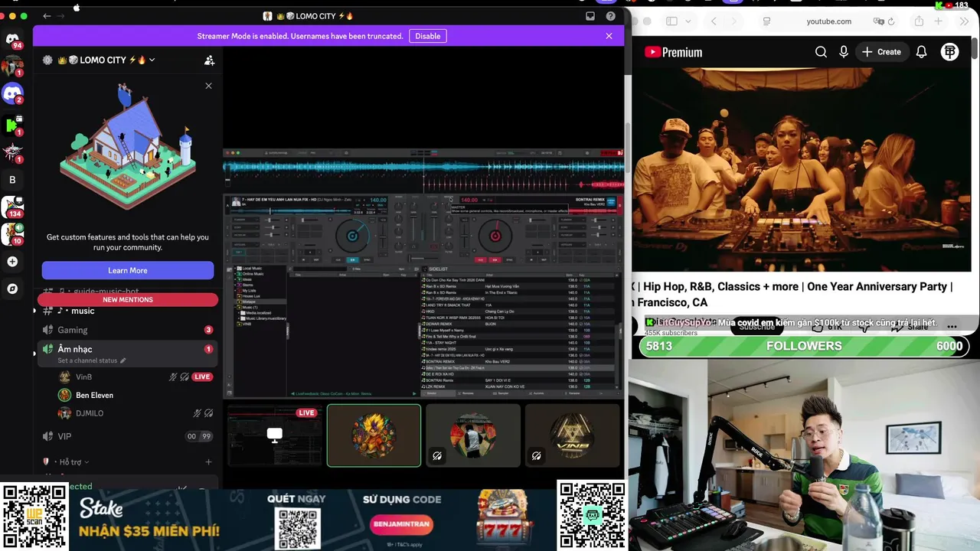Share page from Safari toolbar
The image size is (980, 551).
click(919, 21)
